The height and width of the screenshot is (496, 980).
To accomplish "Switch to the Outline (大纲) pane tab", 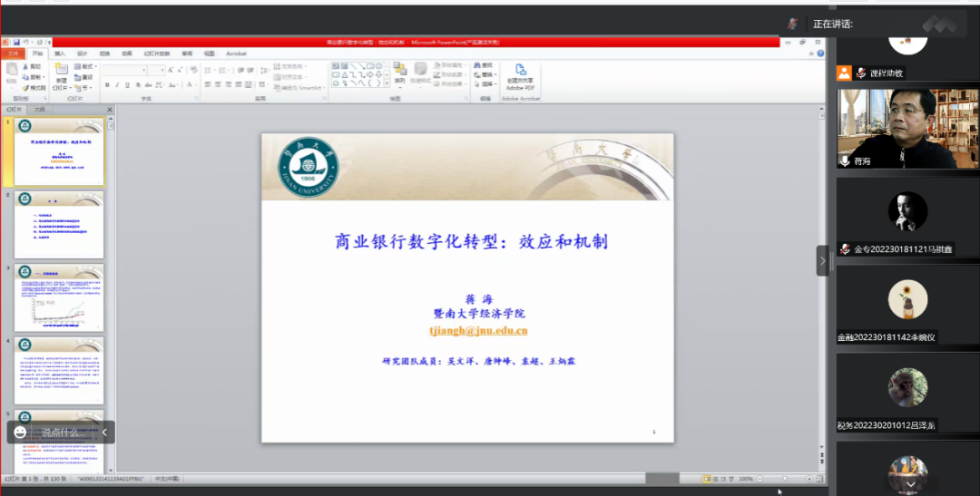I will click(39, 109).
